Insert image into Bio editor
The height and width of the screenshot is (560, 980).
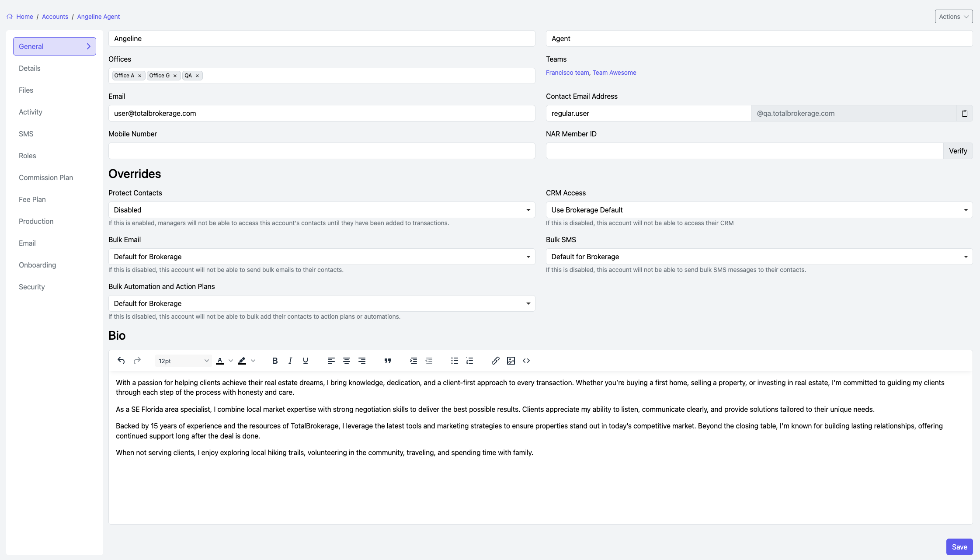[x=511, y=361]
